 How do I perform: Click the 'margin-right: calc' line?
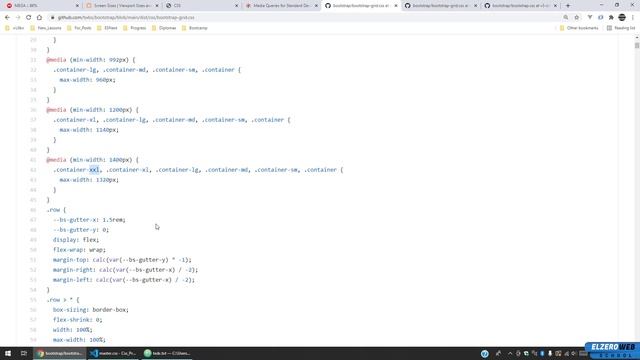pos(125,270)
